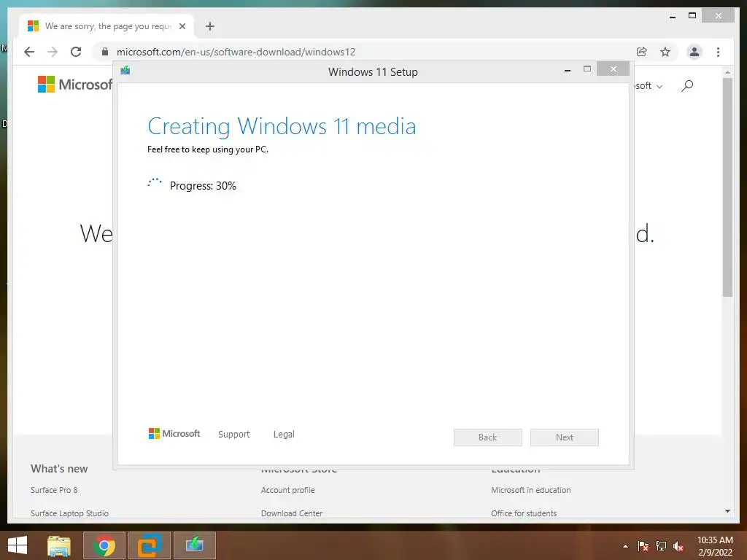Close the Windows 11 Setup dialog
The height and width of the screenshot is (560, 747).
[613, 69]
